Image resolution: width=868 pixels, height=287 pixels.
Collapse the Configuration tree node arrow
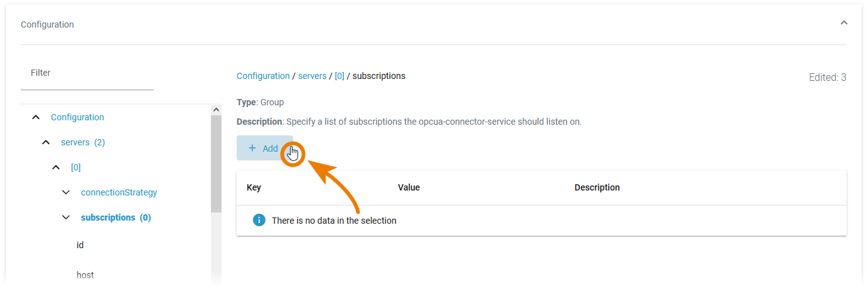tap(36, 117)
